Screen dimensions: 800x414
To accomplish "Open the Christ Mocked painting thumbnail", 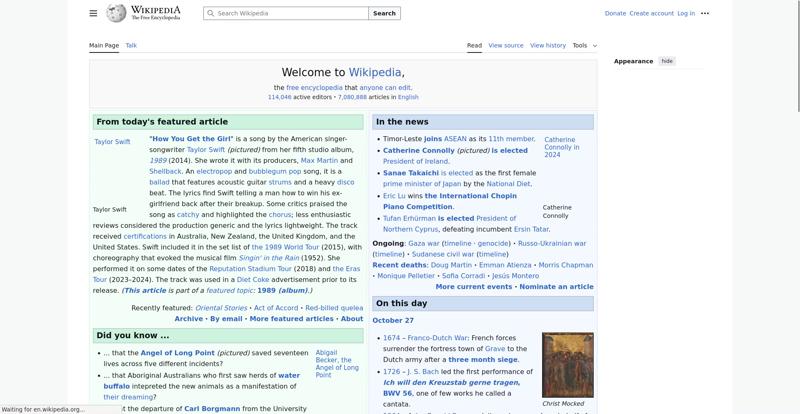I will point(567,365).
